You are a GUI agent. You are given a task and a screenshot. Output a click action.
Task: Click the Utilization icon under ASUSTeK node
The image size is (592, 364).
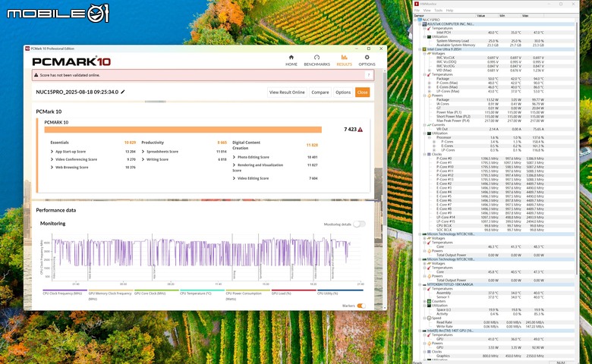[x=429, y=36]
